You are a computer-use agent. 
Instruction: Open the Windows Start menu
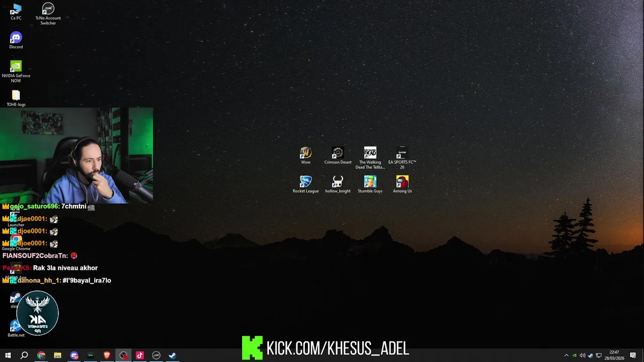(8, 355)
